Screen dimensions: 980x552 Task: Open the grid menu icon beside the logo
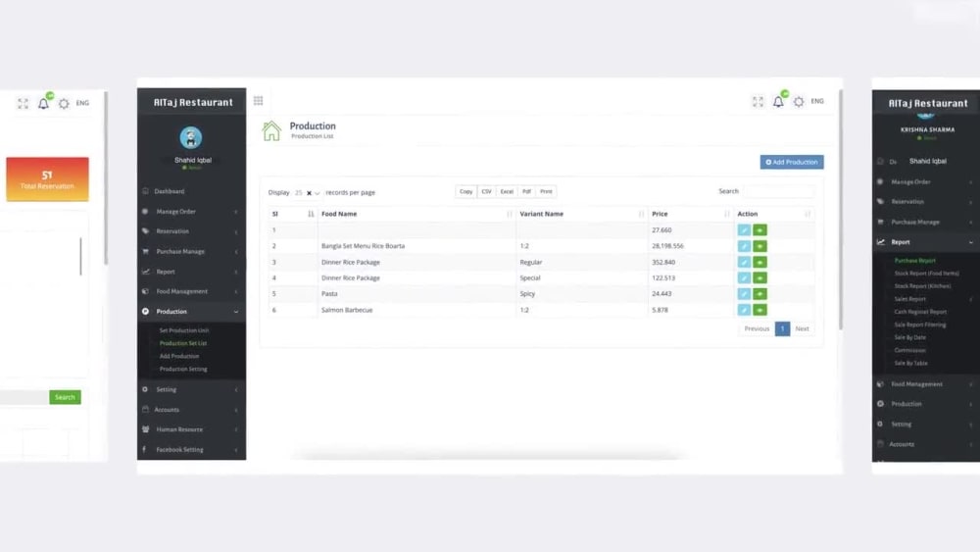(x=258, y=101)
